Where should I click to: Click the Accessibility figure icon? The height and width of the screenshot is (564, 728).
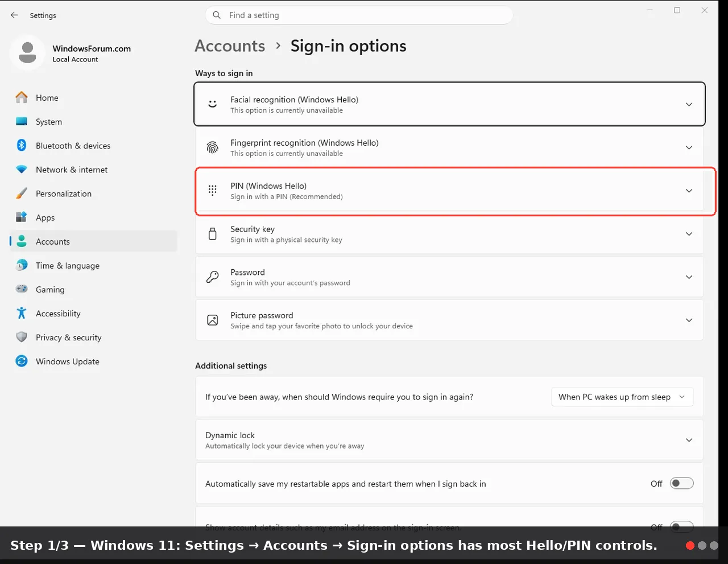22,313
